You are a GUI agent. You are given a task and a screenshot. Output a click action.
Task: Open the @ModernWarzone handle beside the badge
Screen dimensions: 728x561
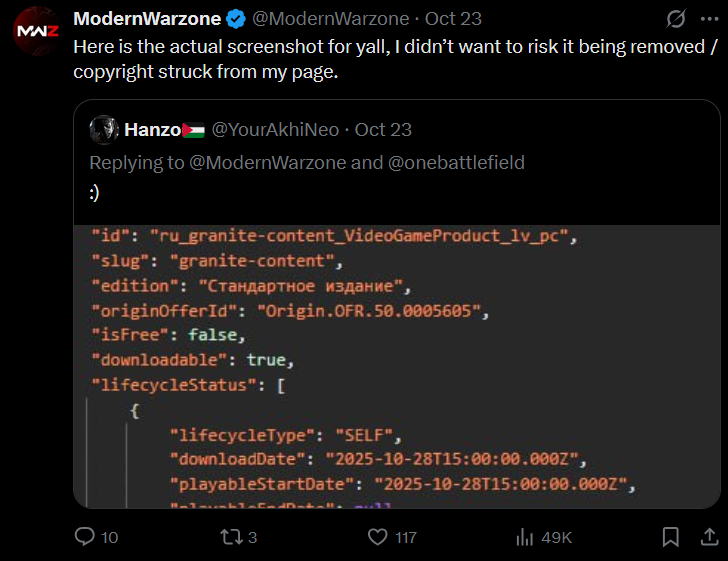click(331, 19)
